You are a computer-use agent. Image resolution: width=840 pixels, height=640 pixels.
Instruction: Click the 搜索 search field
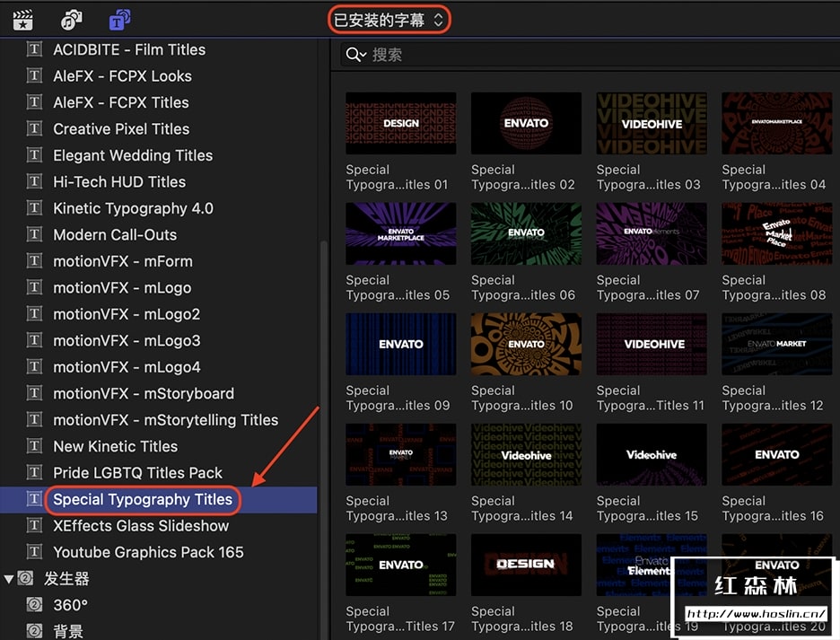pos(590,55)
